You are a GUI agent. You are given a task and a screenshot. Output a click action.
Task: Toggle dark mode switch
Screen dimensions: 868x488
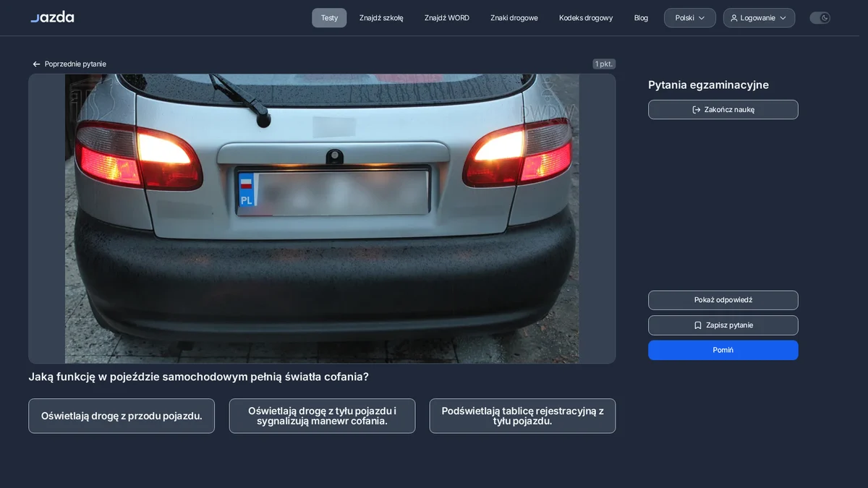pyautogui.click(x=820, y=18)
